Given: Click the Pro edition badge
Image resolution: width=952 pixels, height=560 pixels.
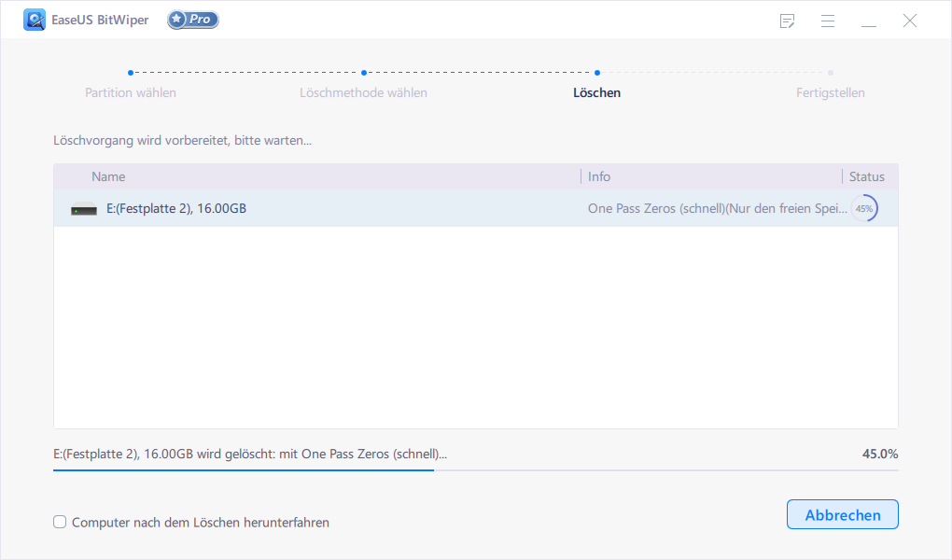Looking at the screenshot, I should coord(193,20).
